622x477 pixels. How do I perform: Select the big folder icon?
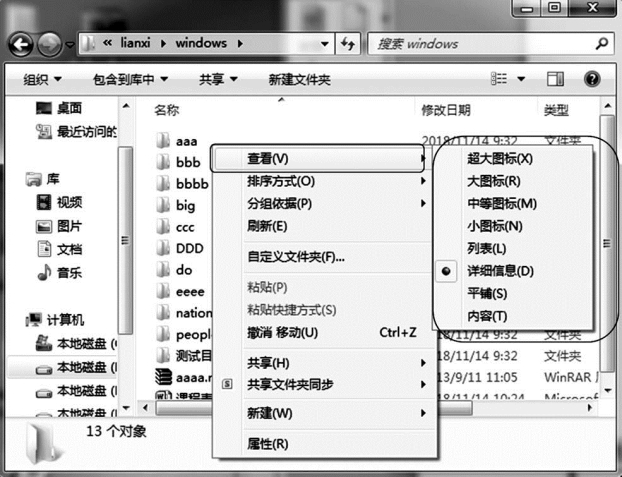click(x=163, y=205)
